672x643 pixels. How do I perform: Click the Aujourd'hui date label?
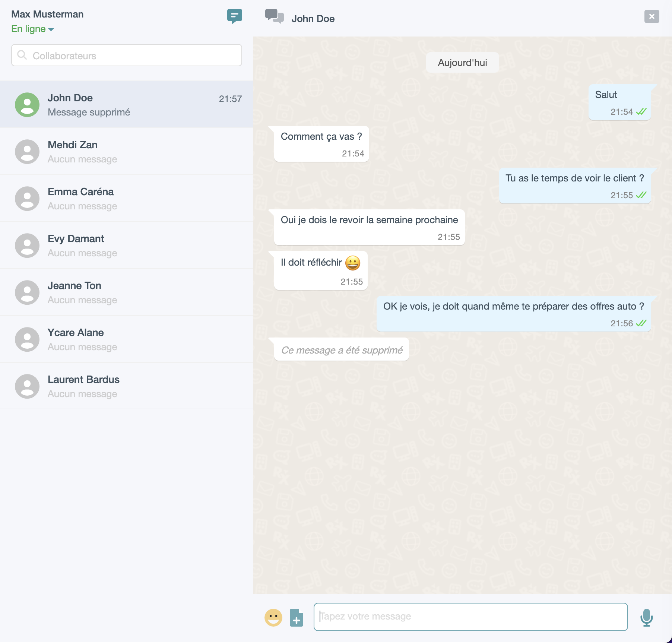pyautogui.click(x=462, y=63)
